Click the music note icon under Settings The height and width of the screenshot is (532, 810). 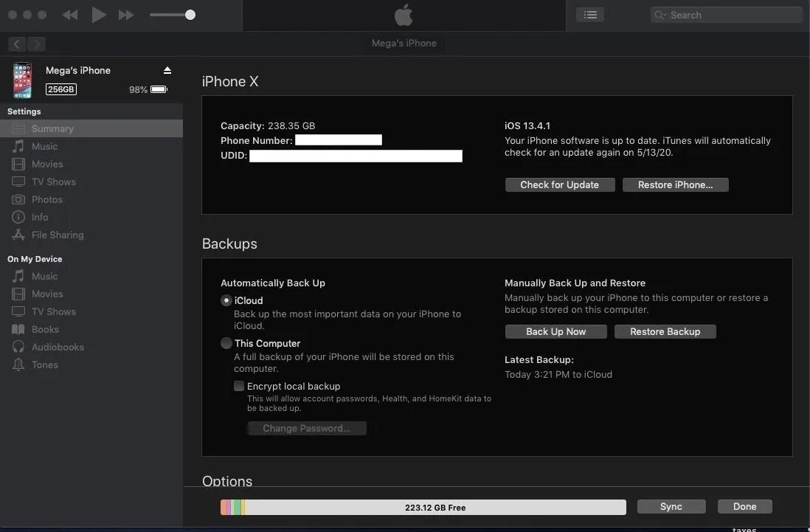click(x=18, y=146)
